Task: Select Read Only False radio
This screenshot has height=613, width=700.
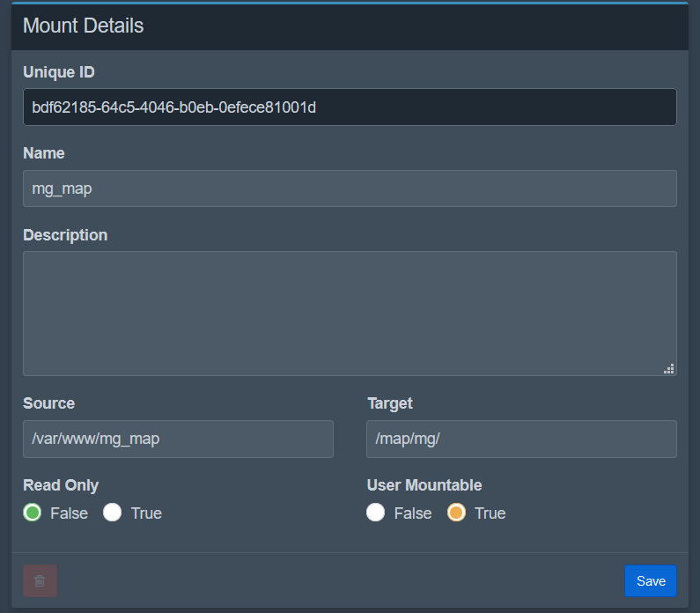Action: click(x=33, y=513)
